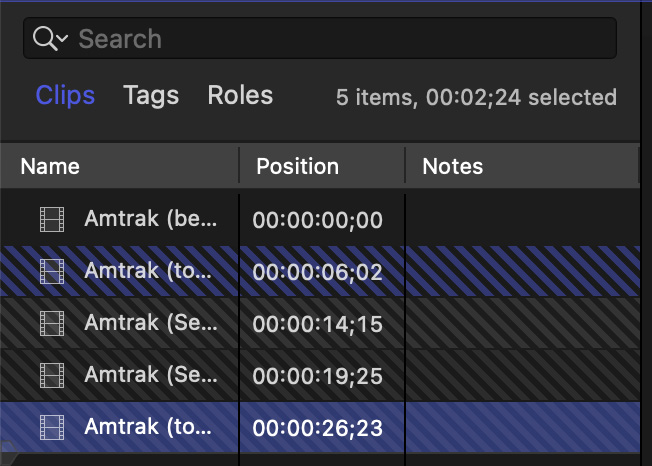Image resolution: width=652 pixels, height=466 pixels.
Task: Click the film icon of the clip at 00:00:00;00
Action: click(x=51, y=218)
